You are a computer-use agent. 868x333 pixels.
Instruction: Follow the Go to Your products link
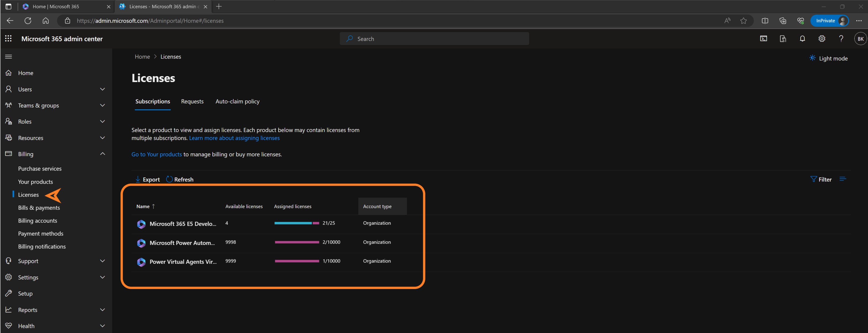pyautogui.click(x=156, y=154)
